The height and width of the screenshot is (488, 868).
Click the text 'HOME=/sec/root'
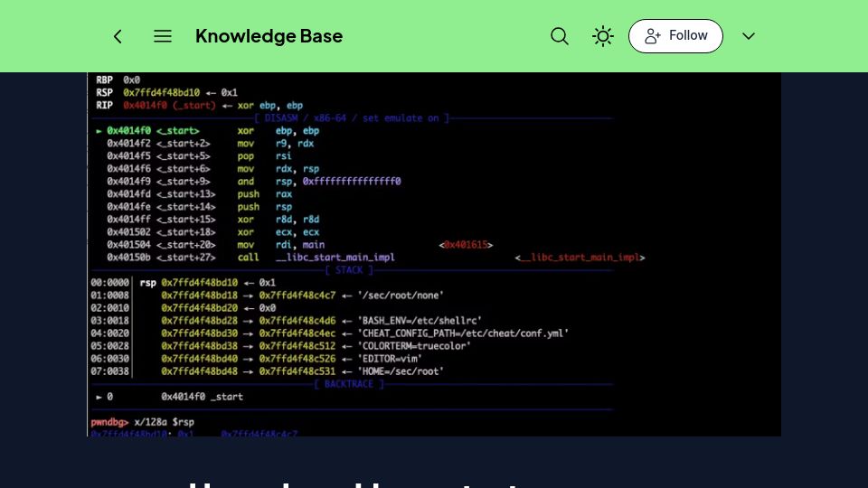(x=401, y=371)
